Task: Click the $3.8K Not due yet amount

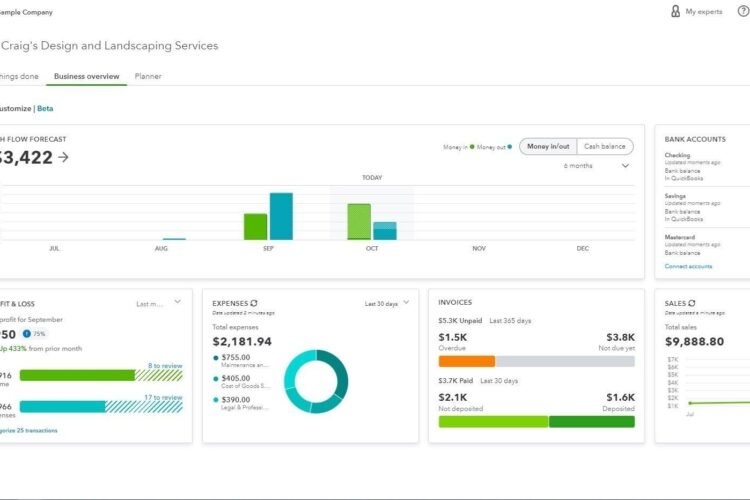Action: point(620,337)
